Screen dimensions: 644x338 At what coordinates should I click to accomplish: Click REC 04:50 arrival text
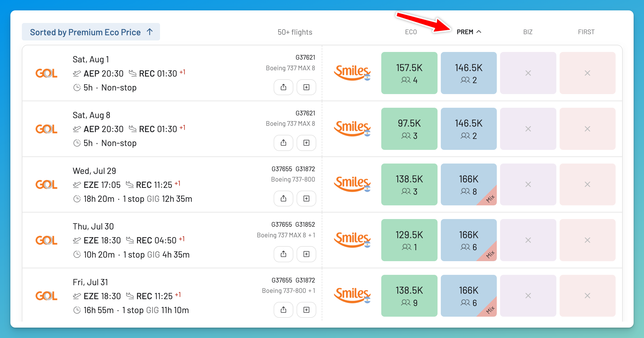[x=156, y=240]
